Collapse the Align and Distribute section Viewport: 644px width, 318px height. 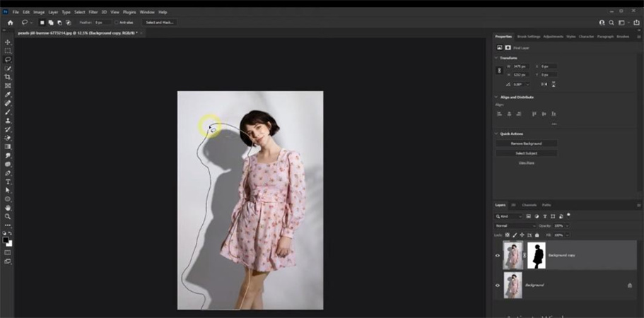coord(496,97)
